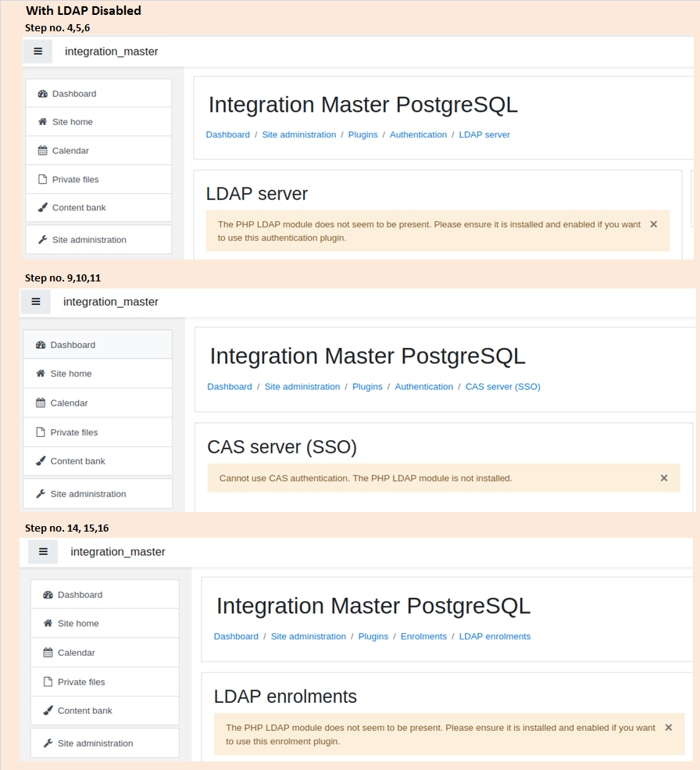Click 'LDAP server' section heading
Screen dimensions: 700x770
coord(257,194)
